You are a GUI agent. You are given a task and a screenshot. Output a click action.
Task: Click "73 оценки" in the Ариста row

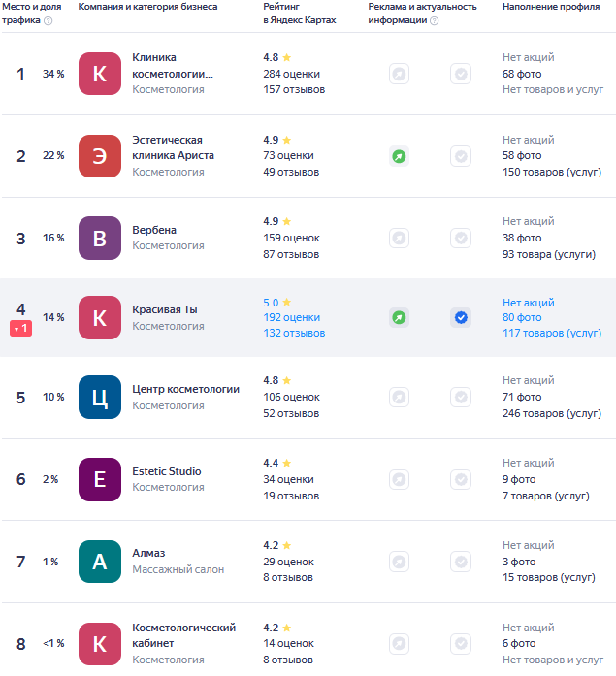coord(289,155)
